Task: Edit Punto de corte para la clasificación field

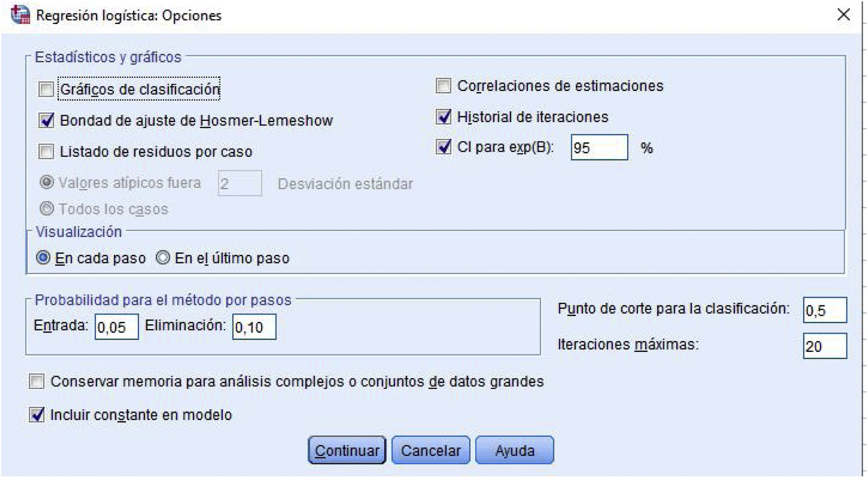Action: 825,310
